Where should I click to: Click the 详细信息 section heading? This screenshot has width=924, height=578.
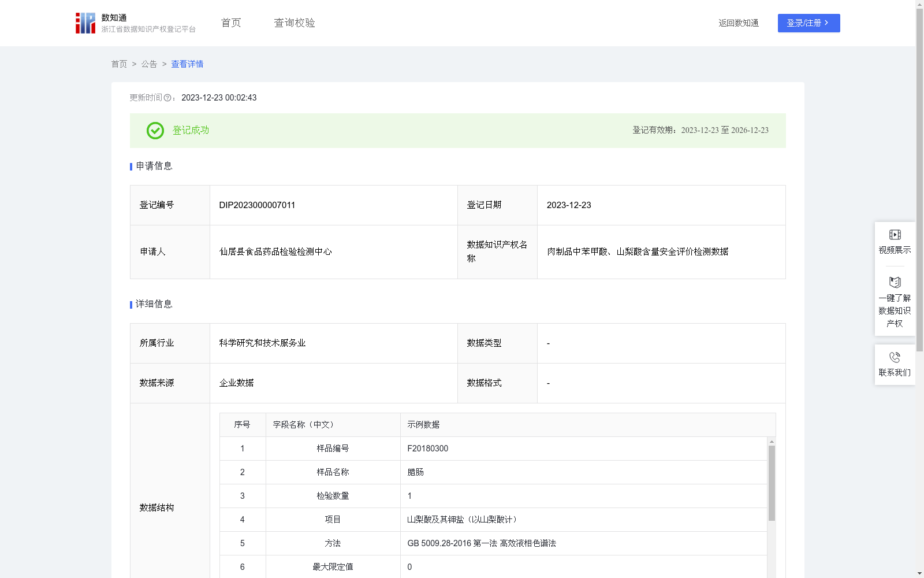154,305
